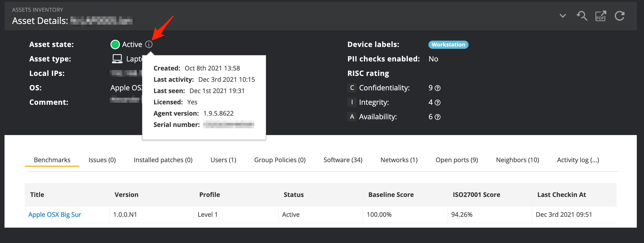
Task: Click the info icon next to Active
Action: coord(149,44)
